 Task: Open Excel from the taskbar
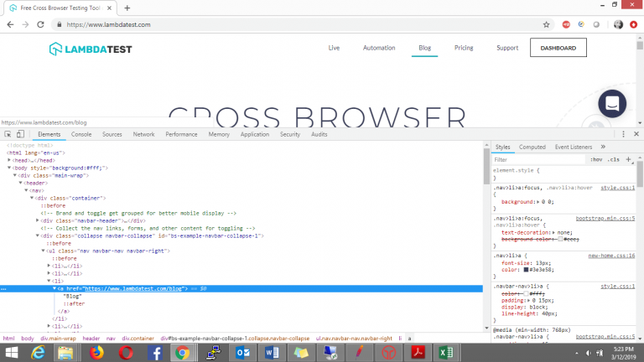(x=446, y=352)
